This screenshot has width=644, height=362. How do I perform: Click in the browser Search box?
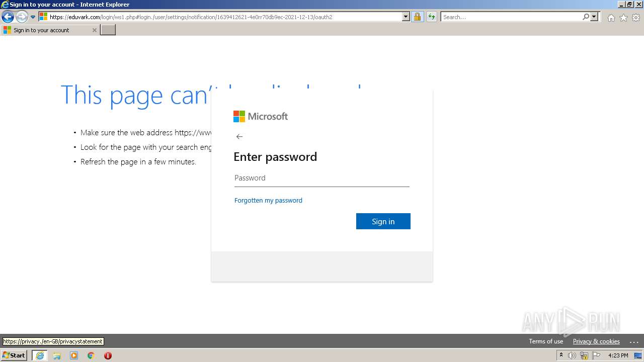[x=511, y=17]
